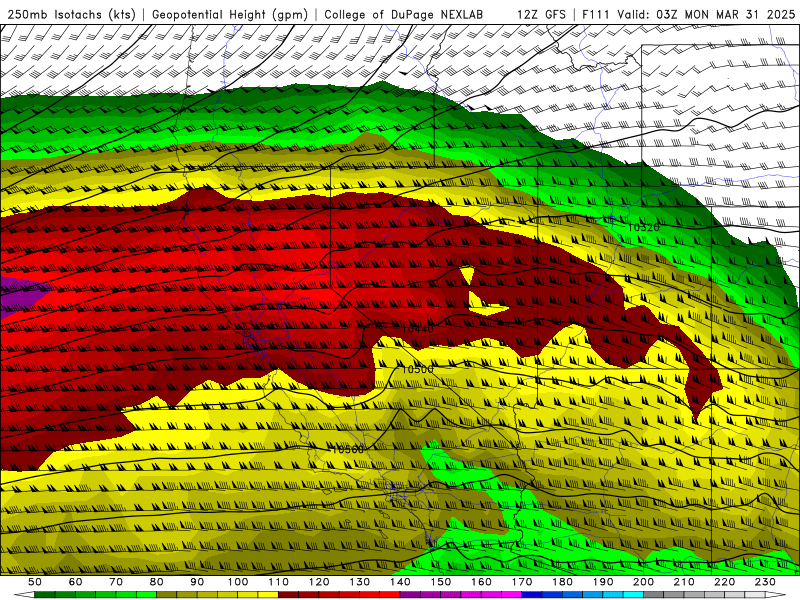Click the olive 80-85 kts legend swatch
The height and width of the screenshot is (600, 800).
(x=167, y=594)
